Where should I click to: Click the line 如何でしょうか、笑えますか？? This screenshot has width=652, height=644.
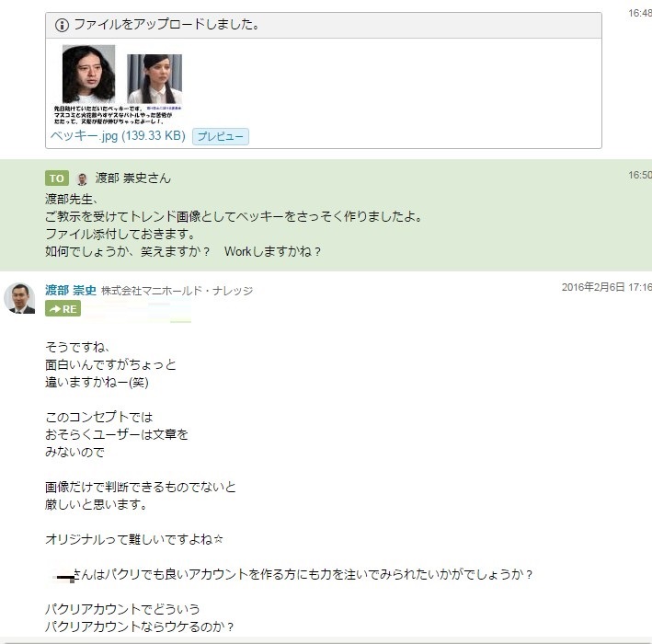tap(128, 251)
